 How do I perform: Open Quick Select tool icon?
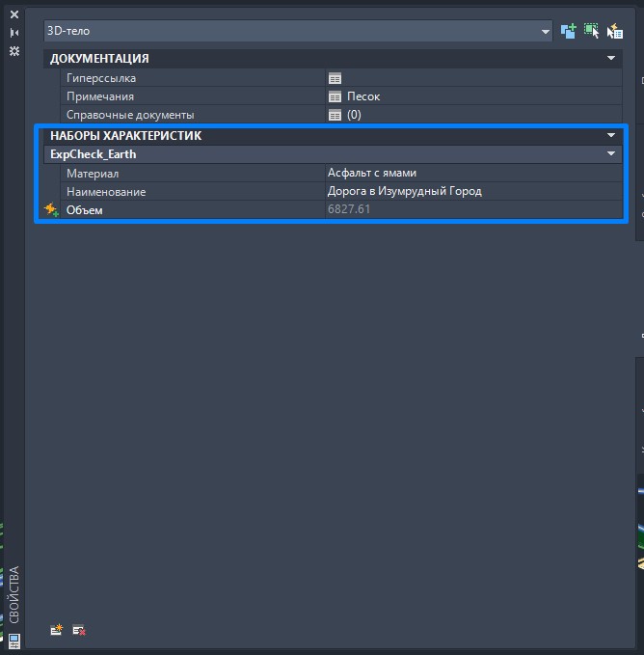click(x=614, y=31)
